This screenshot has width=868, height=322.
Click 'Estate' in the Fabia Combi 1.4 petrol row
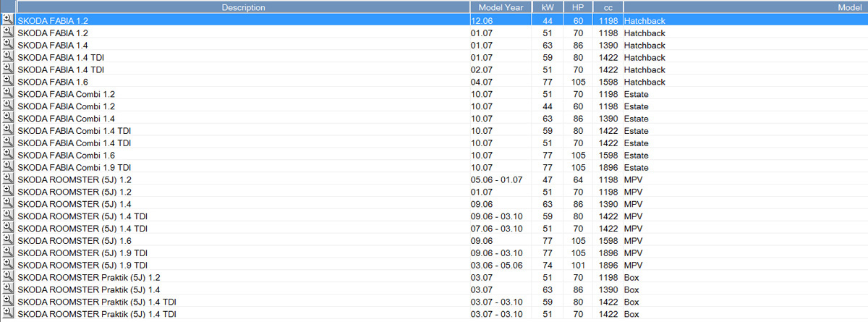click(637, 119)
